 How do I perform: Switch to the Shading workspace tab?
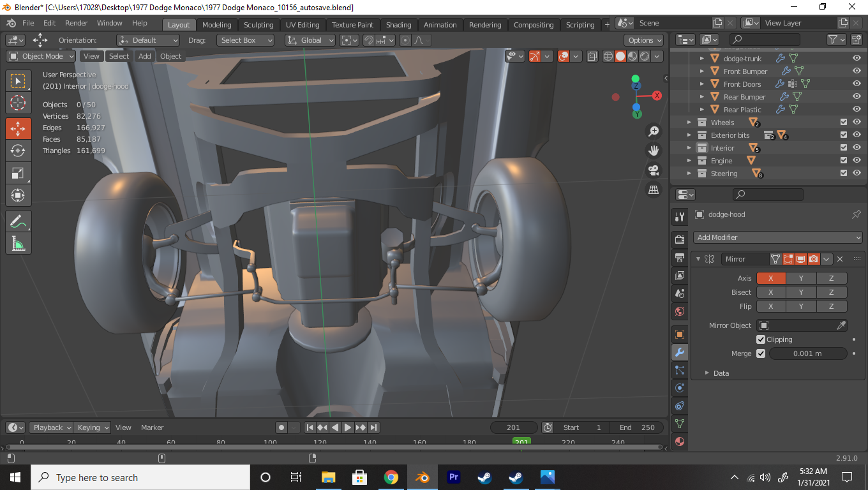coord(398,25)
